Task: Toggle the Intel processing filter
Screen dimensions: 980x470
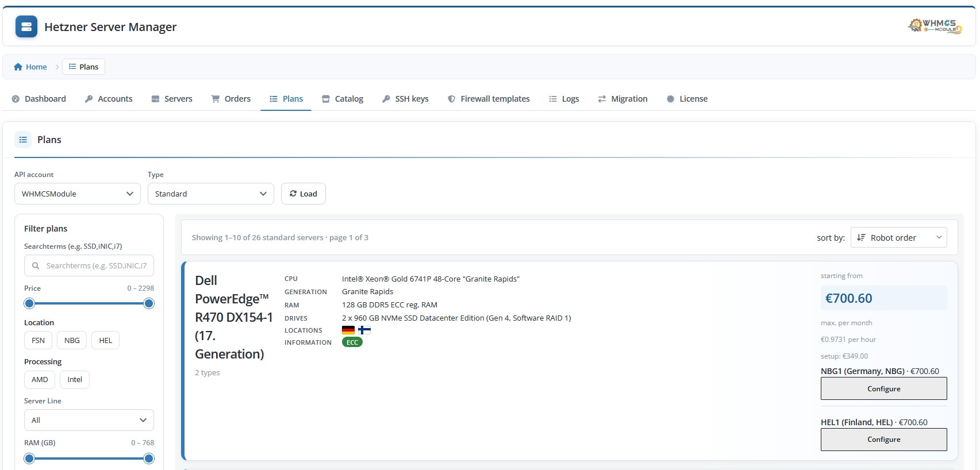Action: (x=75, y=379)
